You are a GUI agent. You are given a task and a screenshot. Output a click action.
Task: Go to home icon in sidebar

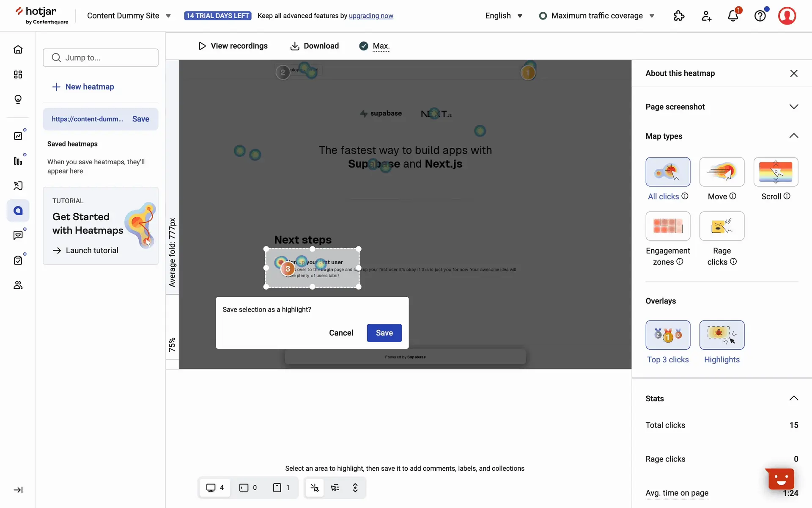tap(18, 50)
